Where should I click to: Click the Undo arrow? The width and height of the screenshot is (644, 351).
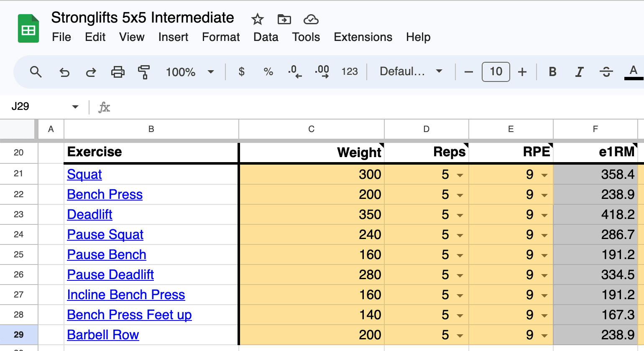pyautogui.click(x=64, y=72)
